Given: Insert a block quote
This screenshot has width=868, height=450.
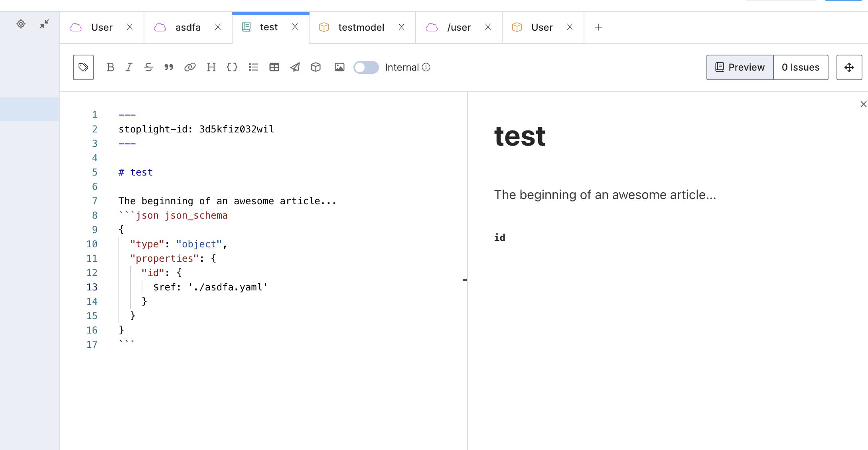Looking at the screenshot, I should (x=169, y=67).
